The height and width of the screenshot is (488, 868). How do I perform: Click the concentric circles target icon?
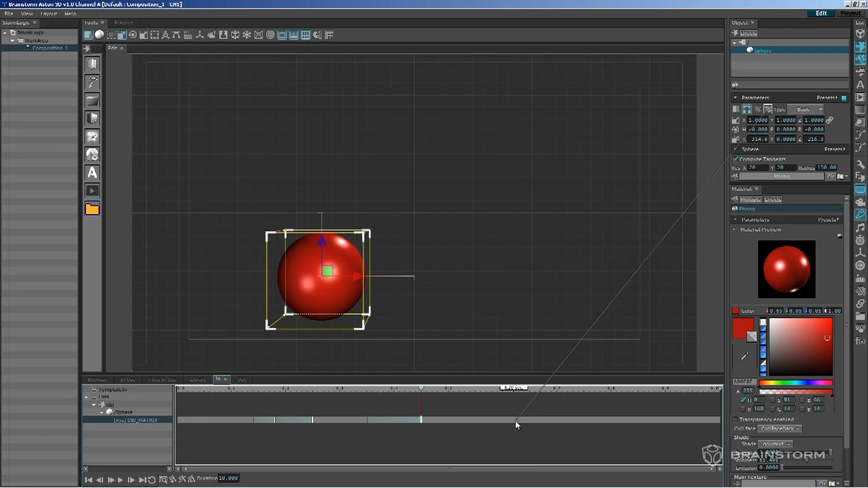(270, 35)
